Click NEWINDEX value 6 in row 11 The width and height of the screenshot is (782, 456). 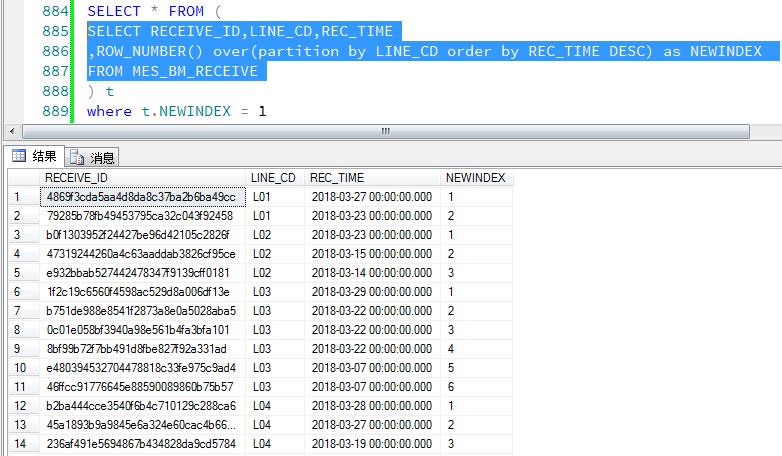point(476,387)
